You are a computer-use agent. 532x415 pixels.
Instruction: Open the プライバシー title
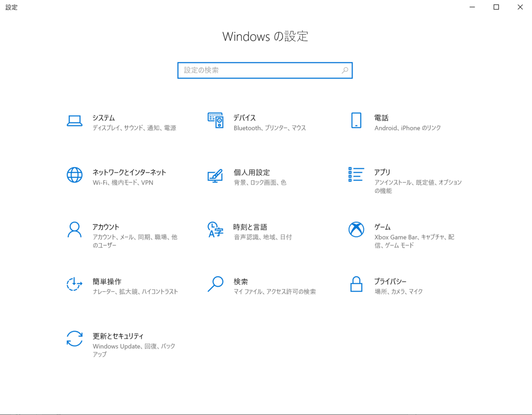tap(390, 282)
